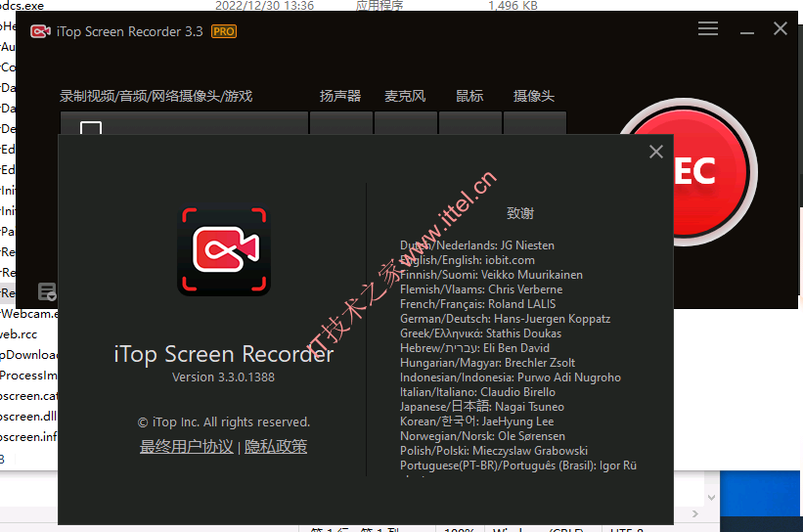Click credit line Finnish/Suomi: Veikko Muurikainen
Screen dimensions: 803x532
click(x=491, y=275)
